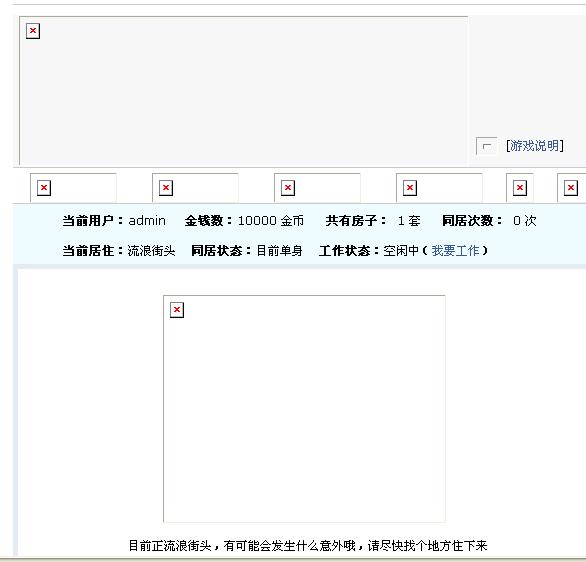The height and width of the screenshot is (562, 586).
Task: Select the second broken navigation tab image
Action: [x=195, y=188]
